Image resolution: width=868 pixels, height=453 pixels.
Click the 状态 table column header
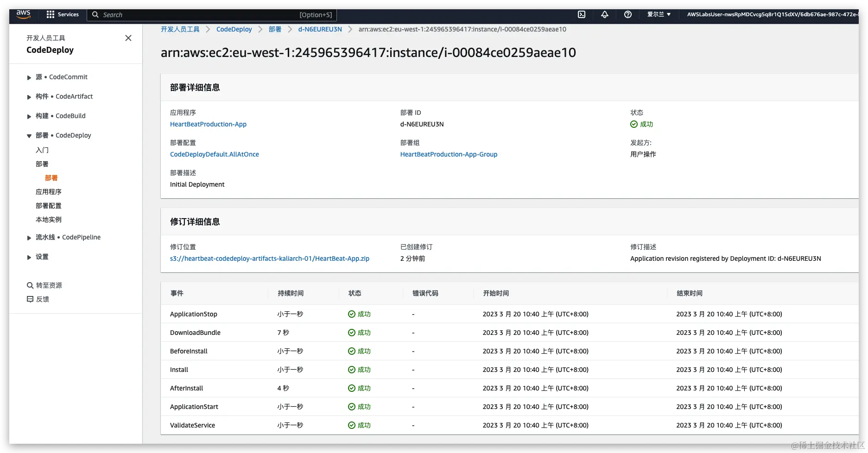pyautogui.click(x=355, y=293)
